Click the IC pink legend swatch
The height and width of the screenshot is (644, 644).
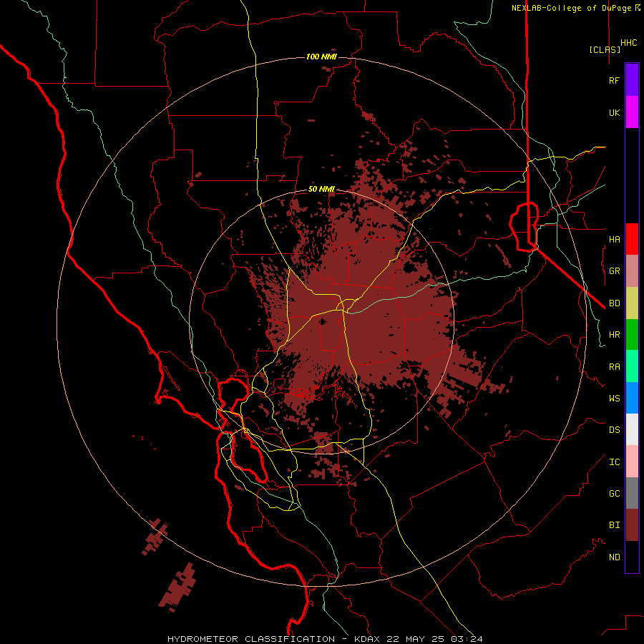point(632,462)
